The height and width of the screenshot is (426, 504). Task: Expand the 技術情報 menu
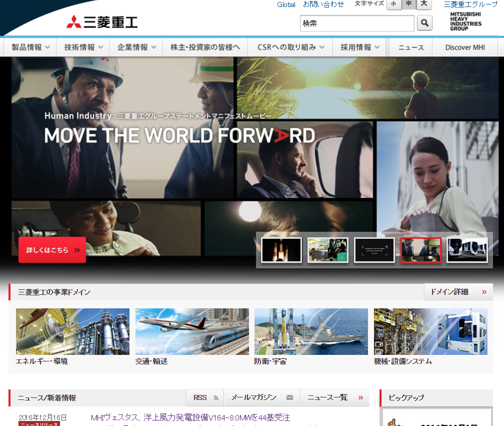(x=83, y=47)
